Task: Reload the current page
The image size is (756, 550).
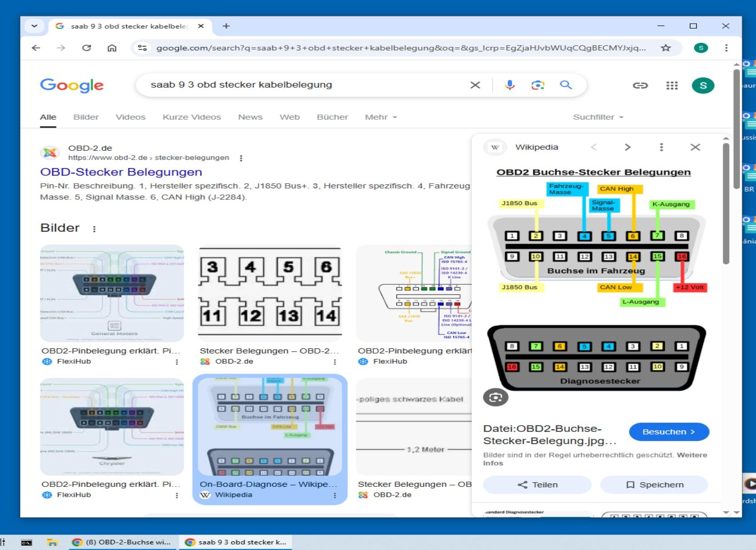Action: pyautogui.click(x=86, y=48)
